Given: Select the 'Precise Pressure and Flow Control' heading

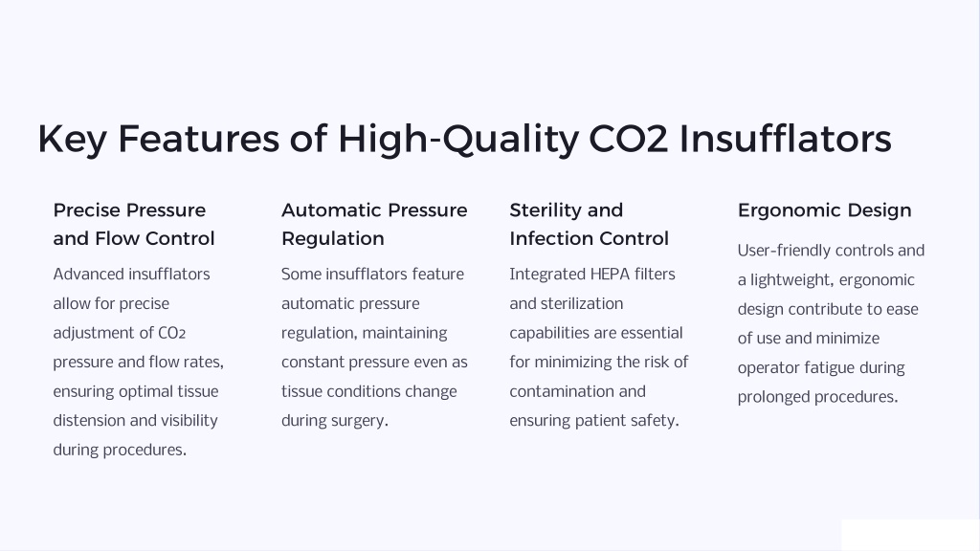Looking at the screenshot, I should coord(134,224).
